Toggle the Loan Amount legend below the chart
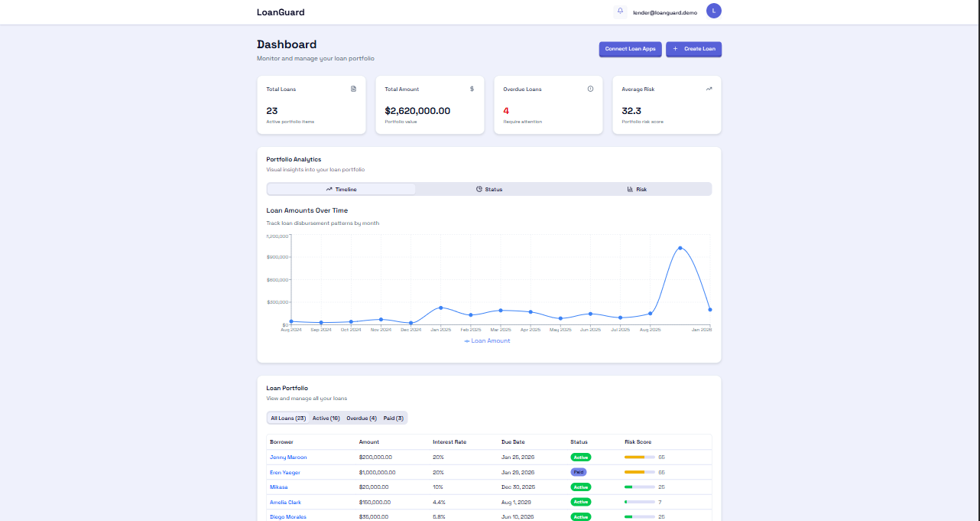The image size is (980, 521). click(x=487, y=340)
